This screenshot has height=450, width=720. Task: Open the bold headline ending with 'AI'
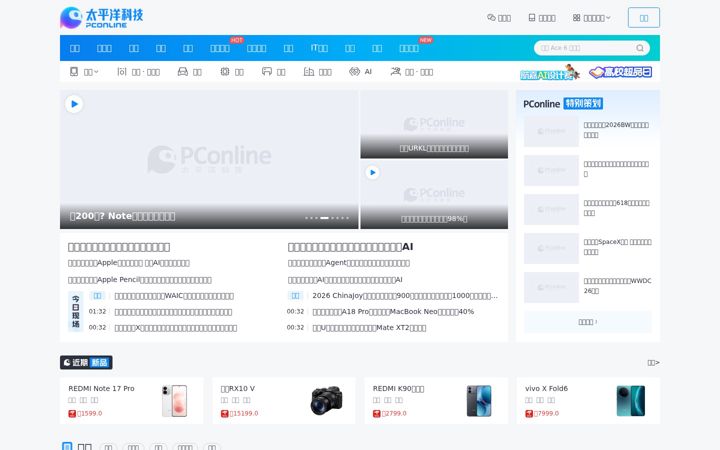pyautogui.click(x=350, y=247)
